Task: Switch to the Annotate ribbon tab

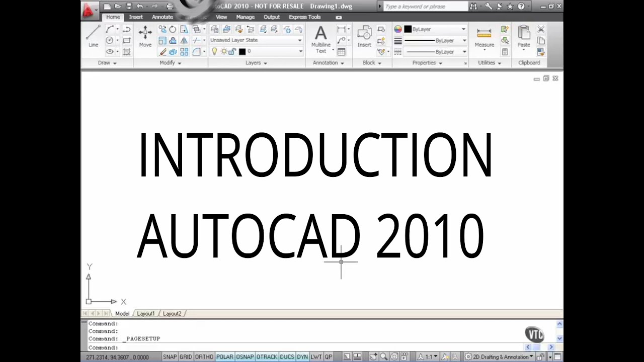Action: click(x=163, y=17)
